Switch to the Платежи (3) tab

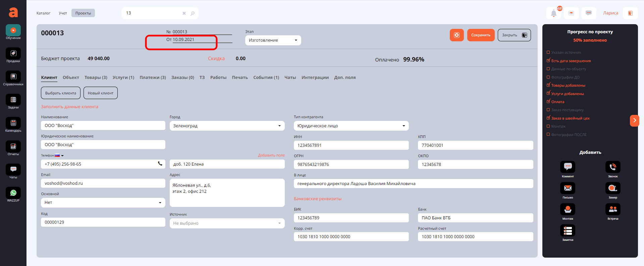[153, 78]
